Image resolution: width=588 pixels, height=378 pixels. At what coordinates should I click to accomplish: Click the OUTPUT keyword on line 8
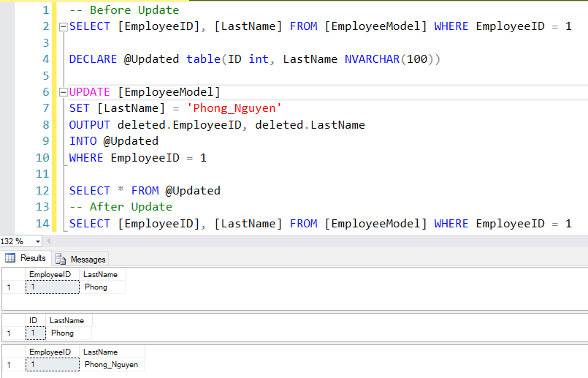tap(90, 125)
